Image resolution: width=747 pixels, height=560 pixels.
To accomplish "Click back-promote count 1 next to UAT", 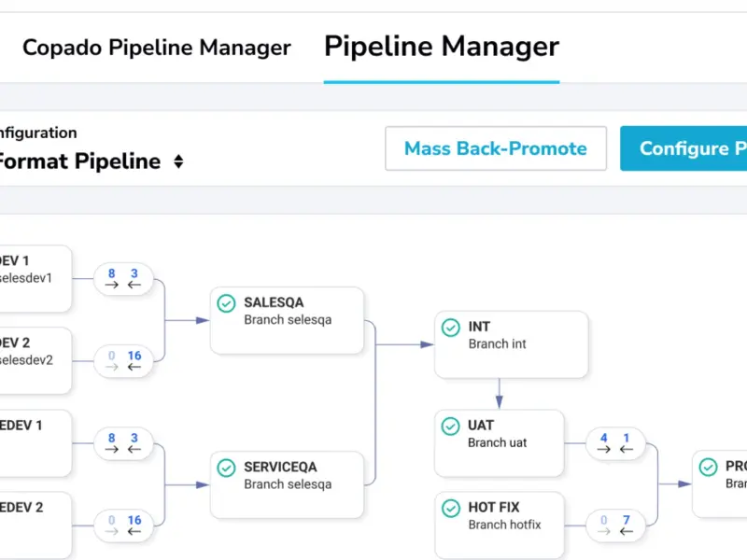I will (x=627, y=438).
